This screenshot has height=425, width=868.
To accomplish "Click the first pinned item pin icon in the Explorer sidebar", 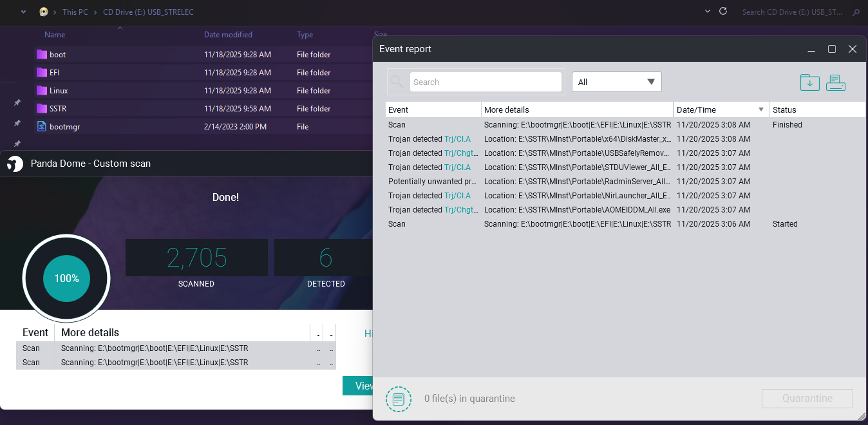I will [17, 102].
